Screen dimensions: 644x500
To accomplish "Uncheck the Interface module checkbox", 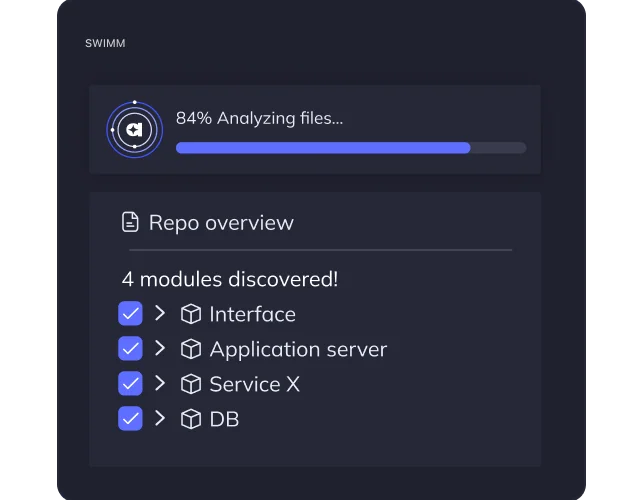I will (130, 314).
